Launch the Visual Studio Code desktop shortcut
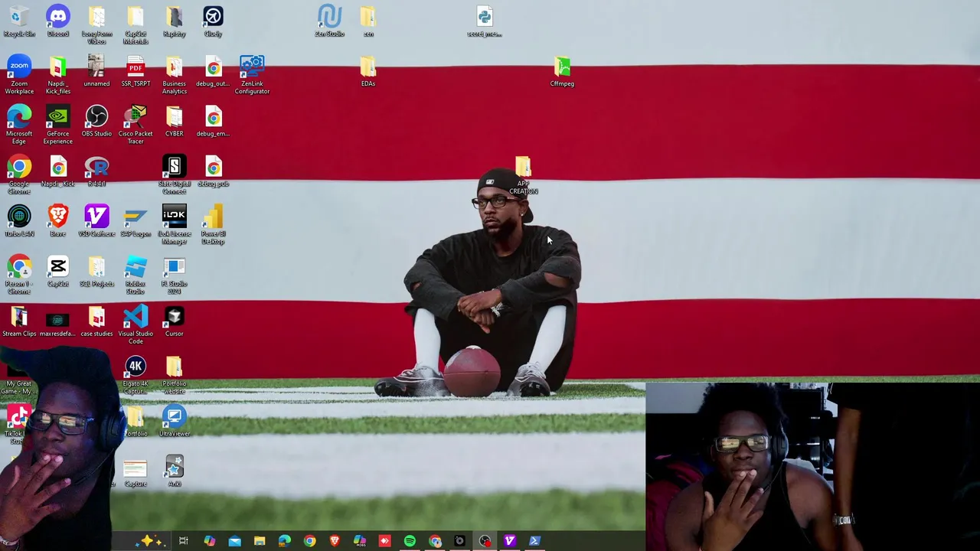The image size is (980, 551). coord(136,325)
